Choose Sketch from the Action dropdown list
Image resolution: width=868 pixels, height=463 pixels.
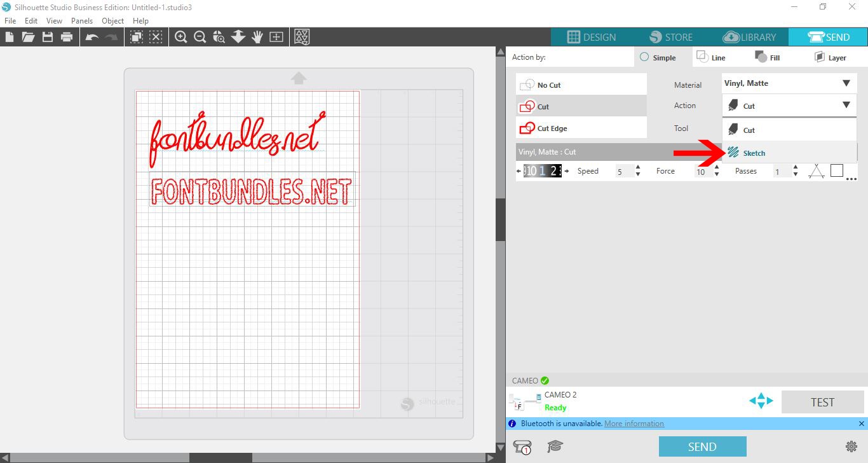point(789,153)
